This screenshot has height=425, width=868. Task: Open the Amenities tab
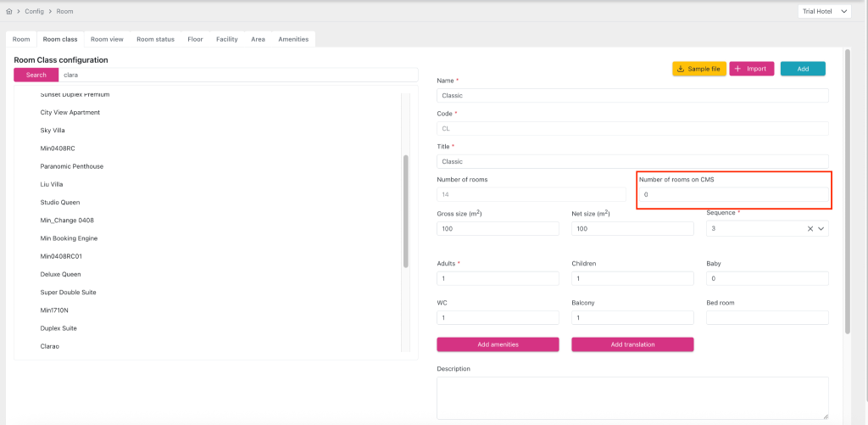pos(293,39)
